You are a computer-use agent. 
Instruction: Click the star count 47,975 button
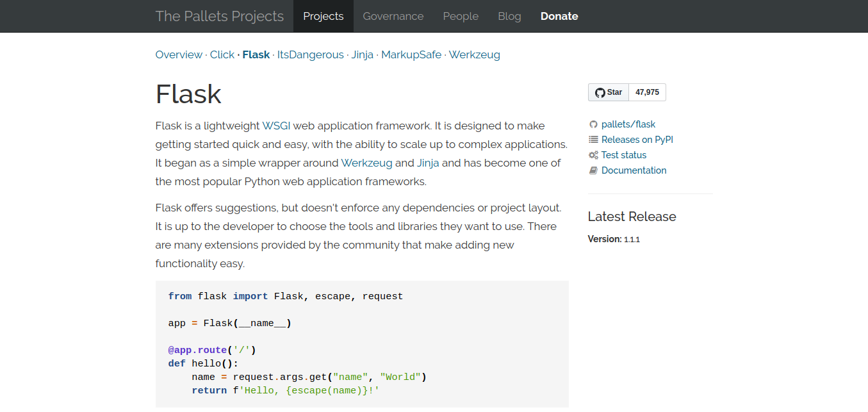click(647, 92)
